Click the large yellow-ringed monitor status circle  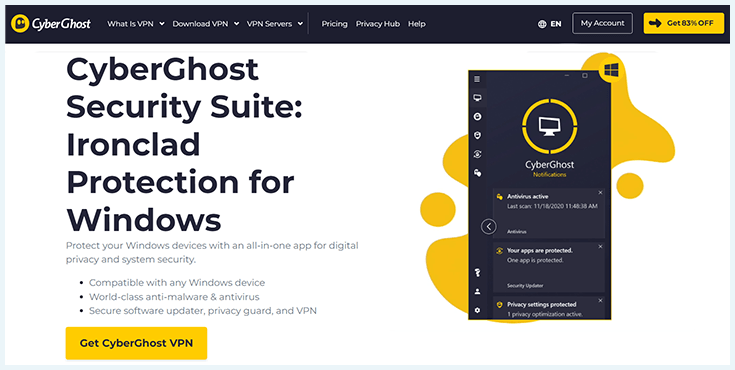(549, 126)
